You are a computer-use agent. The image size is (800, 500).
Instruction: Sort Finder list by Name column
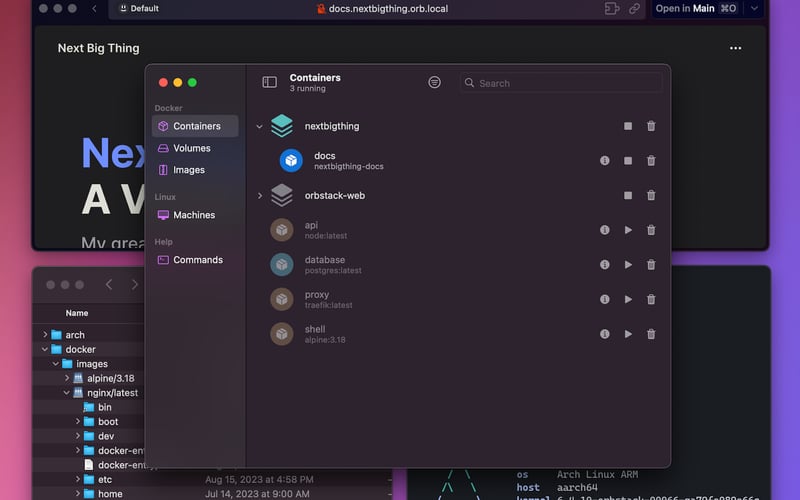point(77,313)
